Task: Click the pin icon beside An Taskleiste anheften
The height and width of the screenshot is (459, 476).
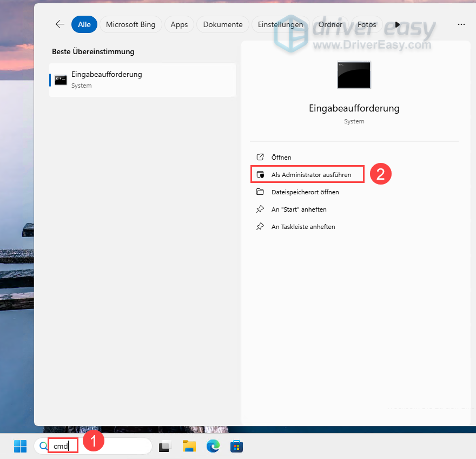Action: [260, 226]
